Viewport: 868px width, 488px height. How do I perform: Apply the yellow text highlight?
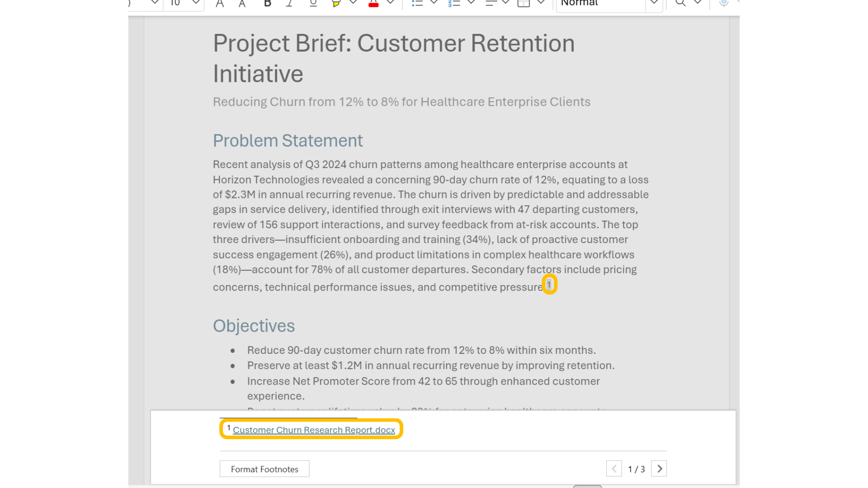click(x=336, y=4)
